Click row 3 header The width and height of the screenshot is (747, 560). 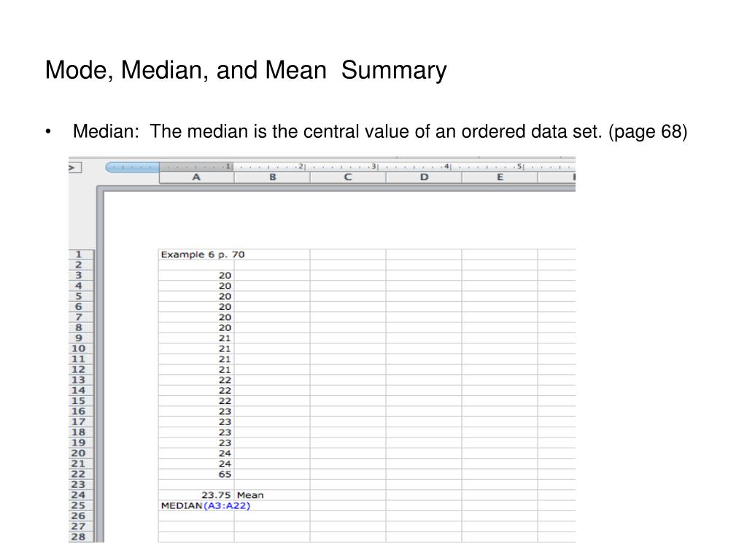click(80, 275)
